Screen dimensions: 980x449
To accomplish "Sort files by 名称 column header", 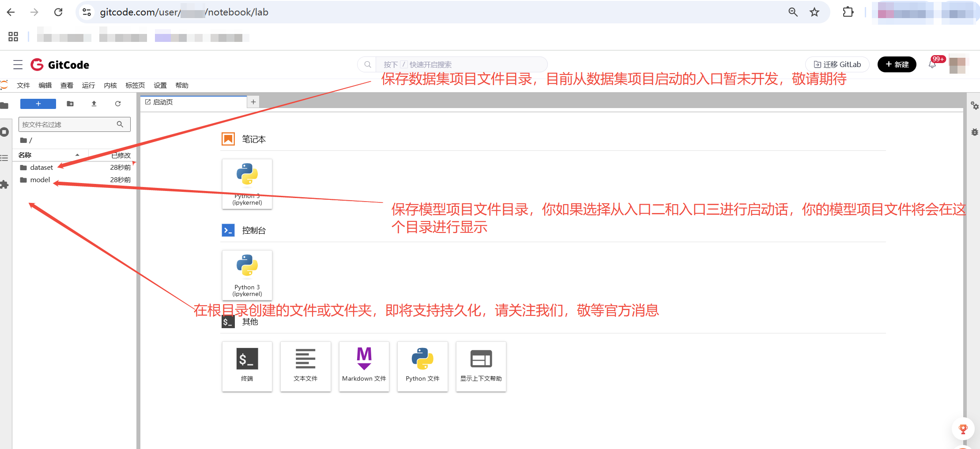I will click(25, 155).
